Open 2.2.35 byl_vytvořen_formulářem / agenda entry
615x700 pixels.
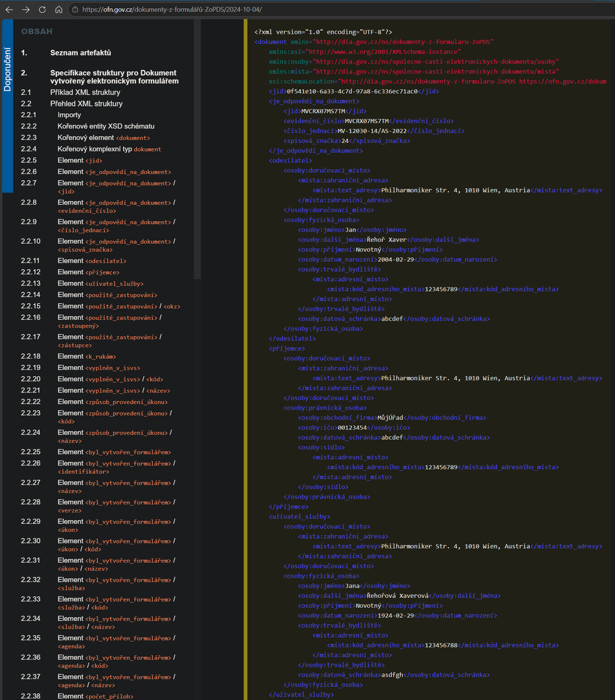(117, 642)
